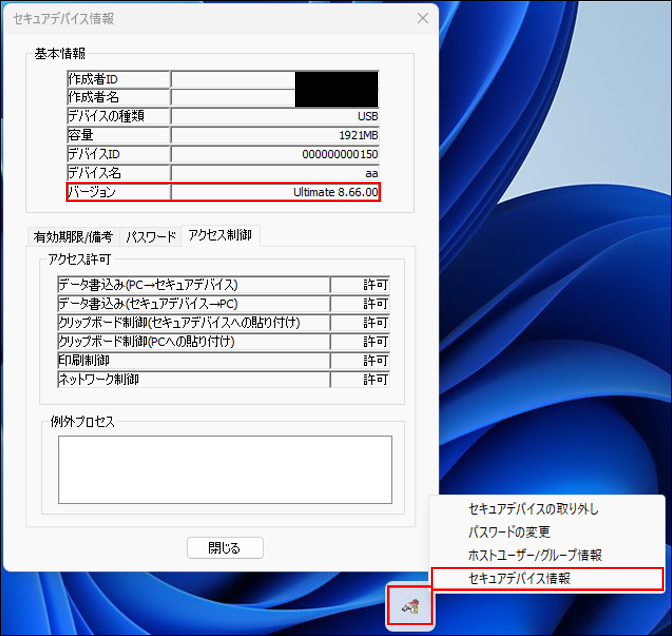Click the 容量 field showing 1921MB
672x636 pixels.
[275, 135]
